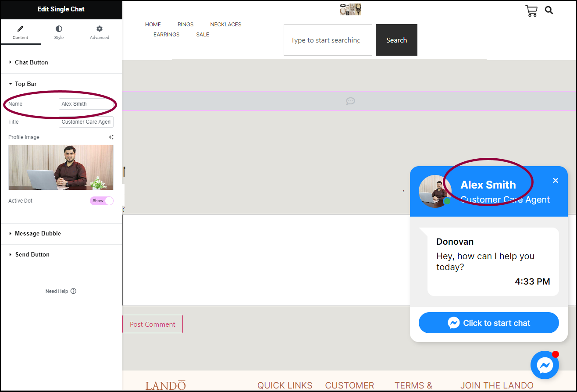Screen dimensions: 577x392
Task: Open Advanced settings gear icon
Action: [x=99, y=28]
